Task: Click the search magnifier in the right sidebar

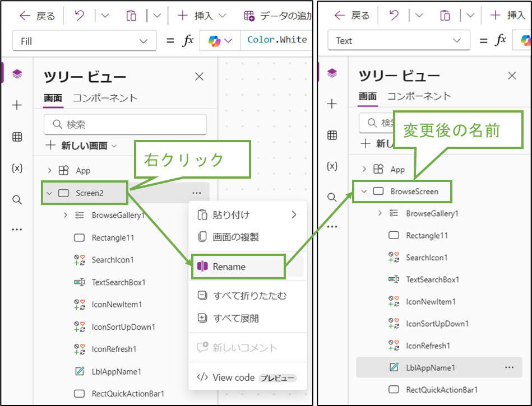Action: coord(332,197)
